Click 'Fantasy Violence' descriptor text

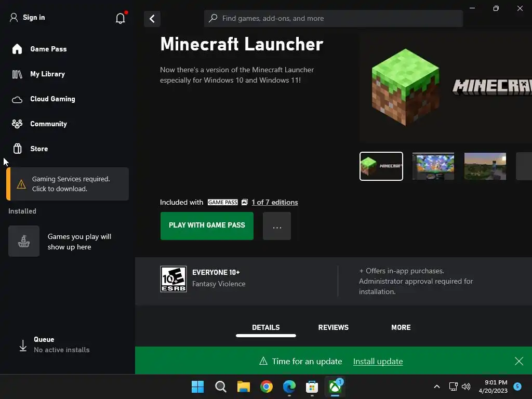(219, 284)
